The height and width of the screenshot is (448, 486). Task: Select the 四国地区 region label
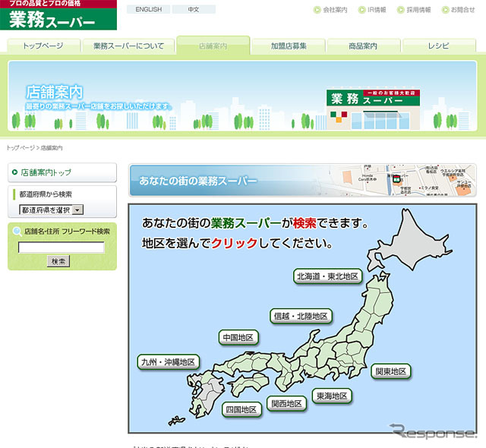click(241, 409)
